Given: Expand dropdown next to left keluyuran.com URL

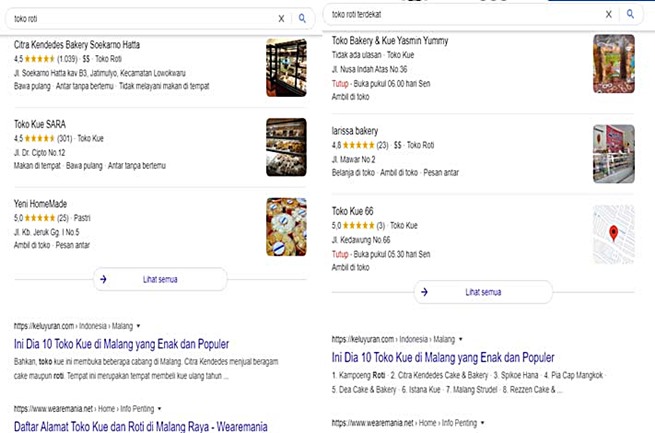Looking at the screenshot, I should click(x=139, y=326).
